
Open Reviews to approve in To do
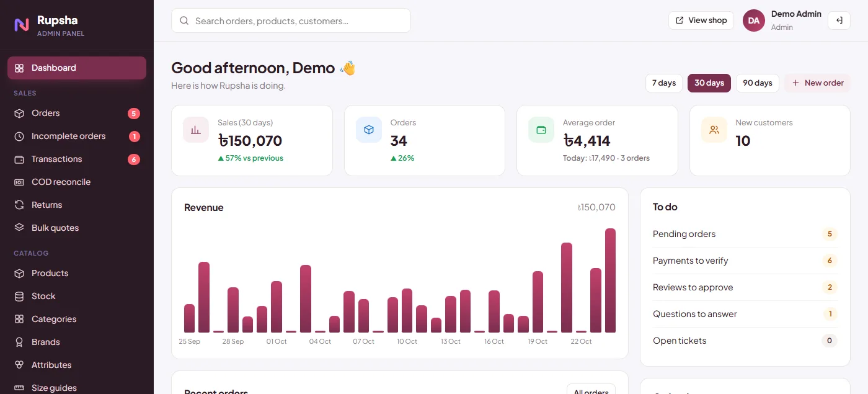pos(745,287)
